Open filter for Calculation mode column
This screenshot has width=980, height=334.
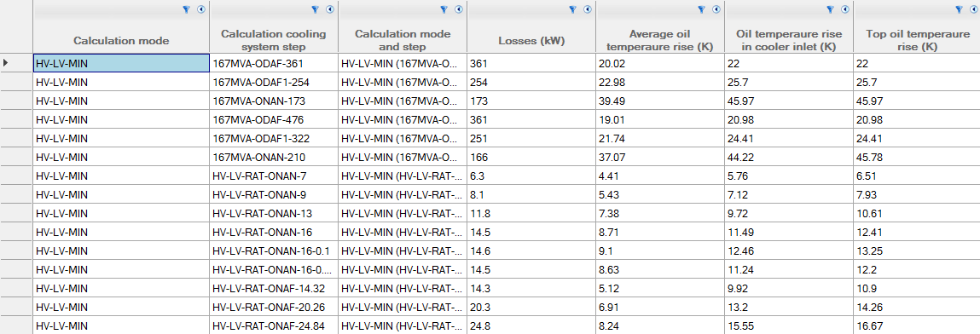pyautogui.click(x=186, y=9)
